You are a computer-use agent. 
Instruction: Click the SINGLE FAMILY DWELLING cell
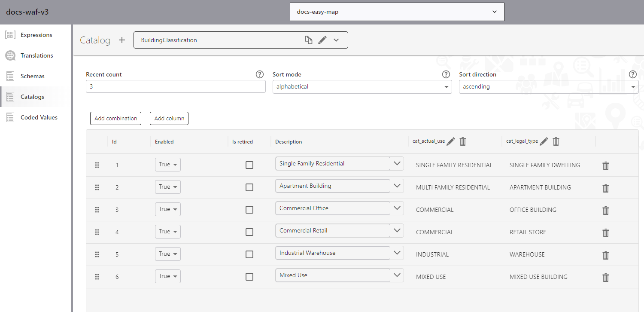(545, 165)
